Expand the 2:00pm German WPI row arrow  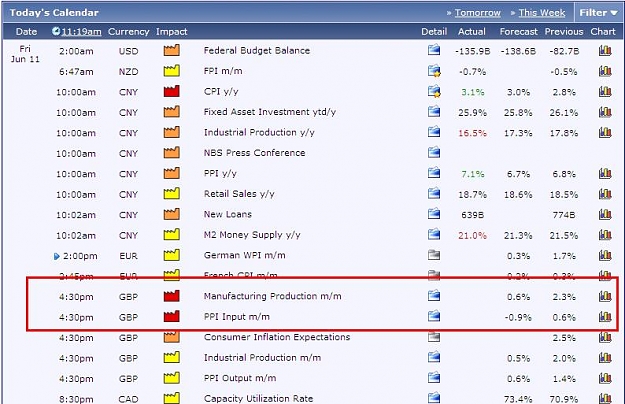tap(57, 256)
